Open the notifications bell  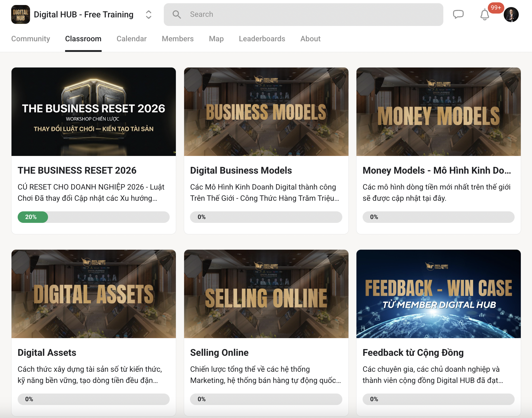pyautogui.click(x=485, y=14)
